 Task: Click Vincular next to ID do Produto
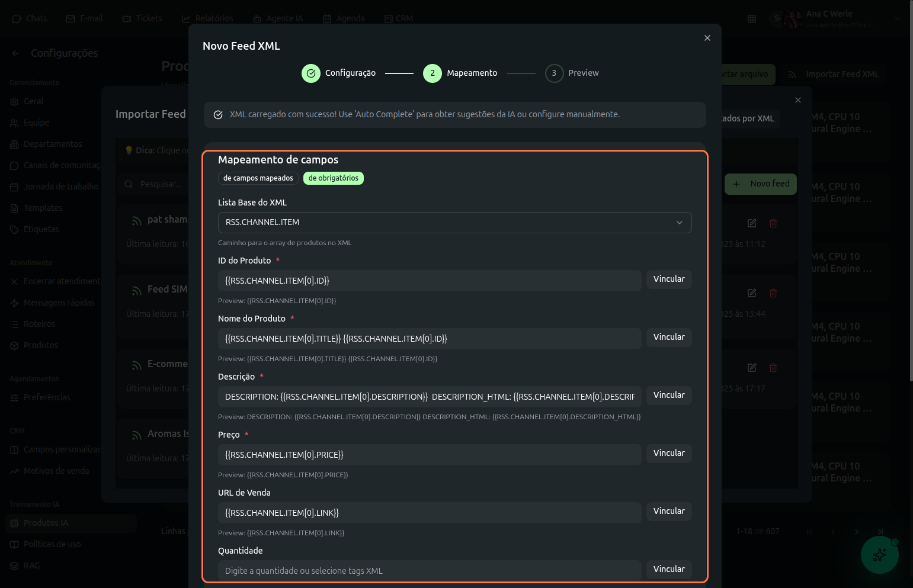click(668, 279)
